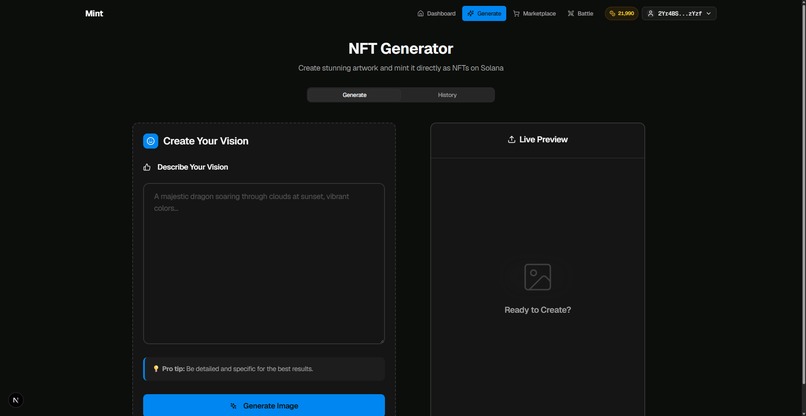The height and width of the screenshot is (416, 806).
Task: Open the Battle page
Action: 580,13
